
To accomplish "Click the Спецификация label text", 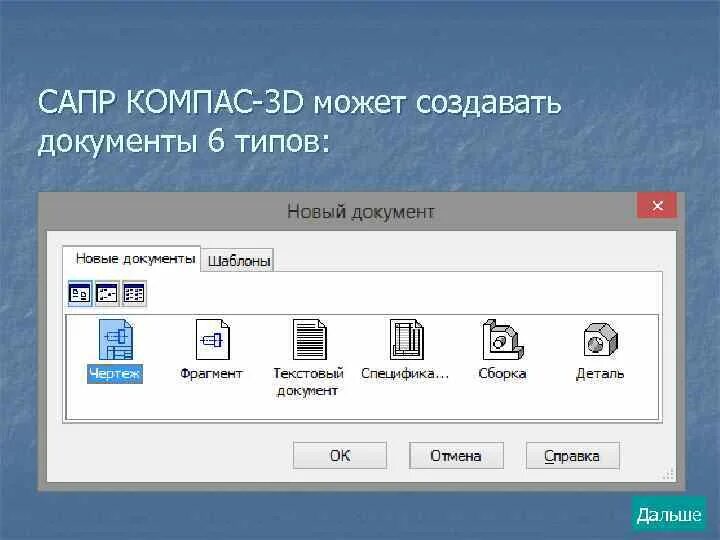I will click(405, 373).
